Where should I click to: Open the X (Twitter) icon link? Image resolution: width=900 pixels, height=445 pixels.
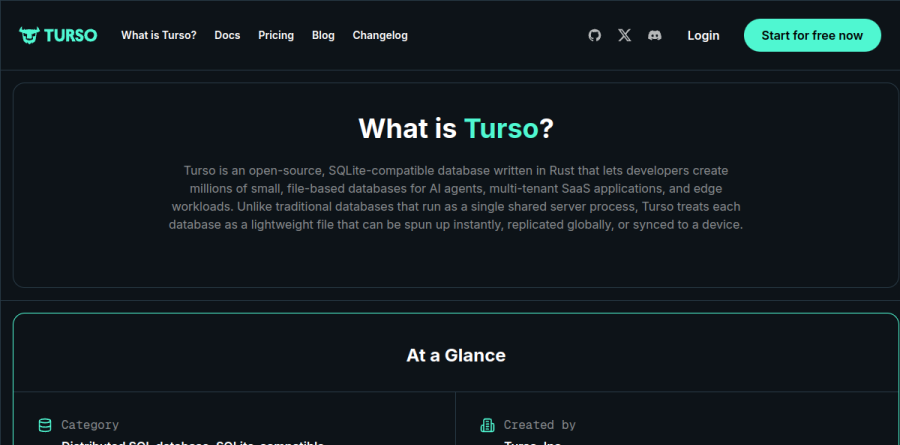624,36
